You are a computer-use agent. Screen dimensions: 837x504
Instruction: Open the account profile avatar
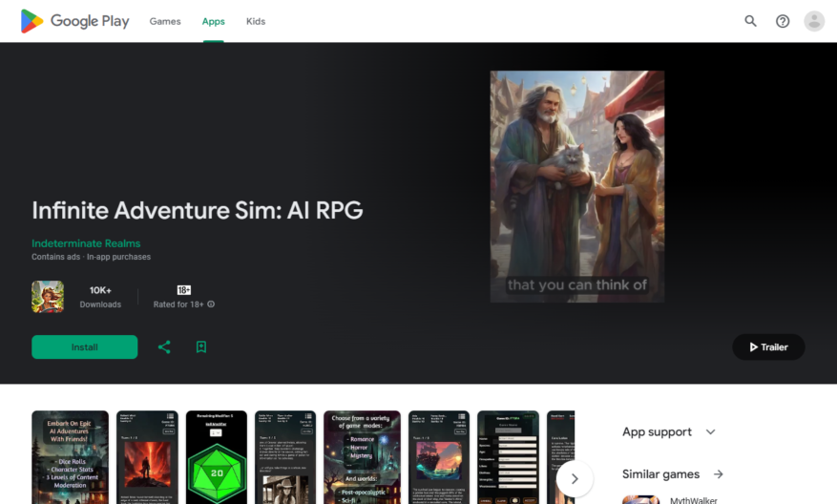click(814, 21)
